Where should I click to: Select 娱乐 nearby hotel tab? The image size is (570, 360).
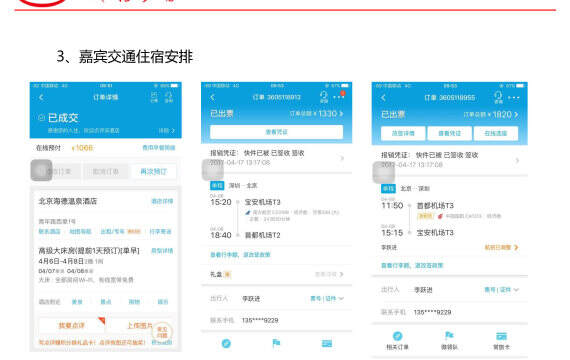163,301
